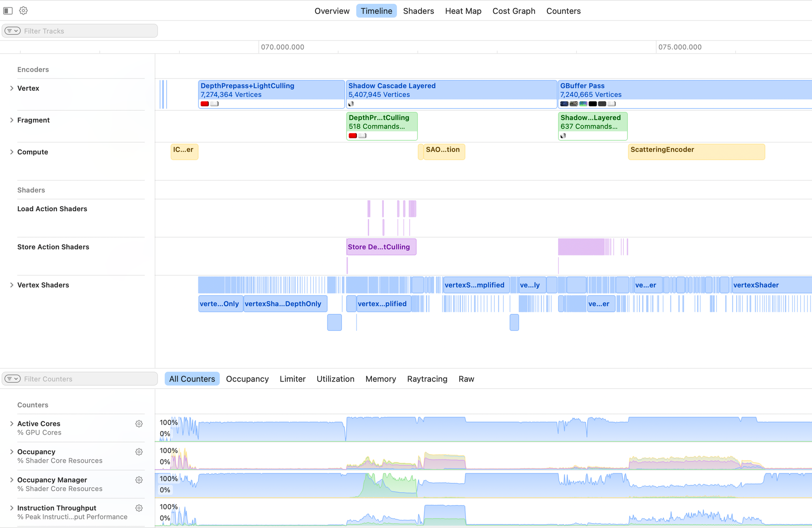Click the red attachment thumbnail in DepthPrepass
812x528 pixels.
[x=205, y=104]
